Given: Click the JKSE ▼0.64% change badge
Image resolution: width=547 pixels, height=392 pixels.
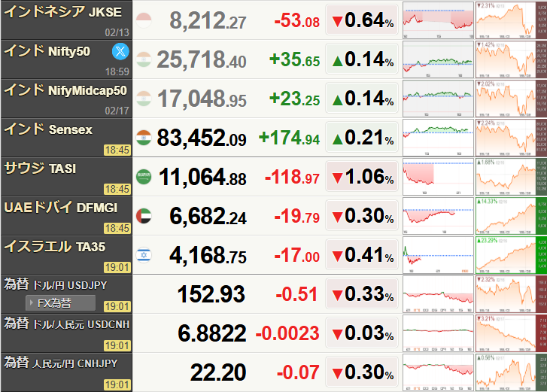Looking at the screenshot, I should [x=362, y=20].
